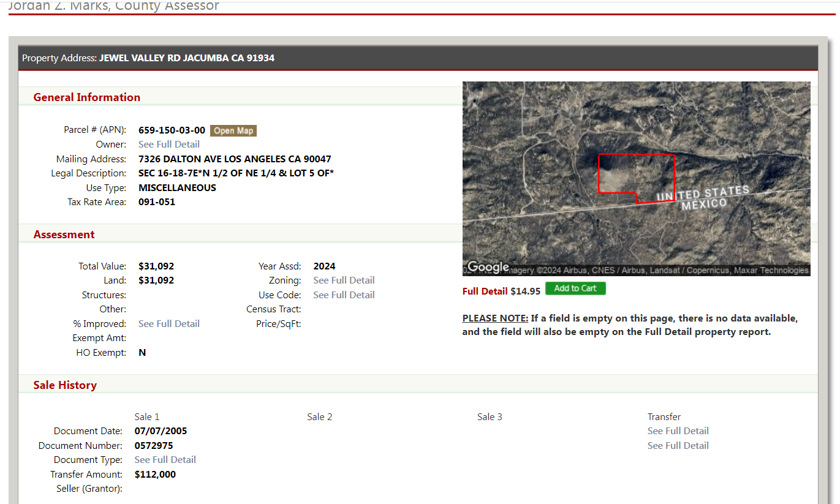Viewport: 840px width, 504px height.
Task: Click the Sale History section heading
Action: click(x=65, y=385)
